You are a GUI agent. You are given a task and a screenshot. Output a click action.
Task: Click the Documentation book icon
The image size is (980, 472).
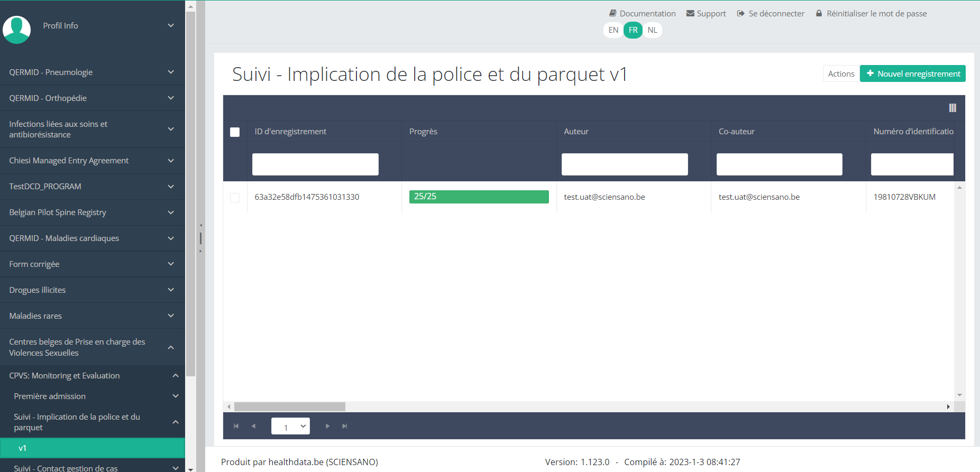(612, 13)
